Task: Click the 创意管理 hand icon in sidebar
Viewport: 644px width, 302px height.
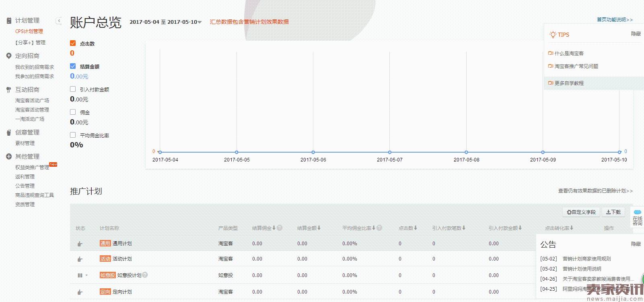Action: [9, 132]
